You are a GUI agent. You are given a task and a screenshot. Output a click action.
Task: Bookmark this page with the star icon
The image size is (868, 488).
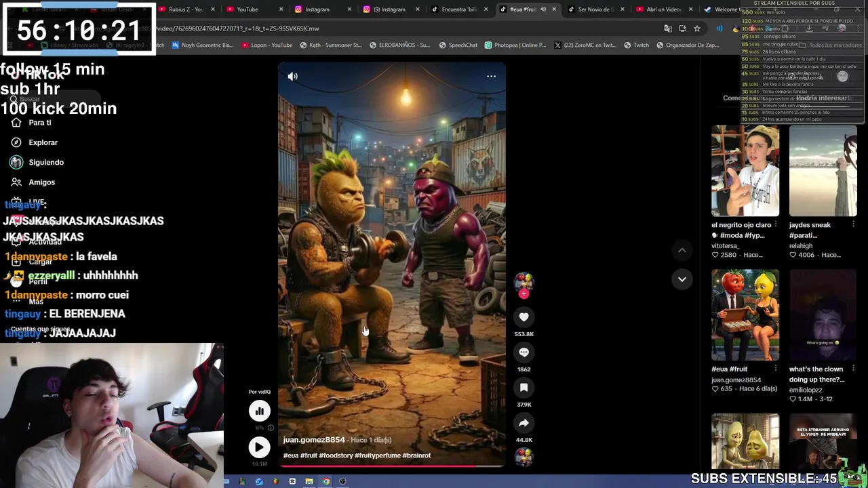coord(696,28)
